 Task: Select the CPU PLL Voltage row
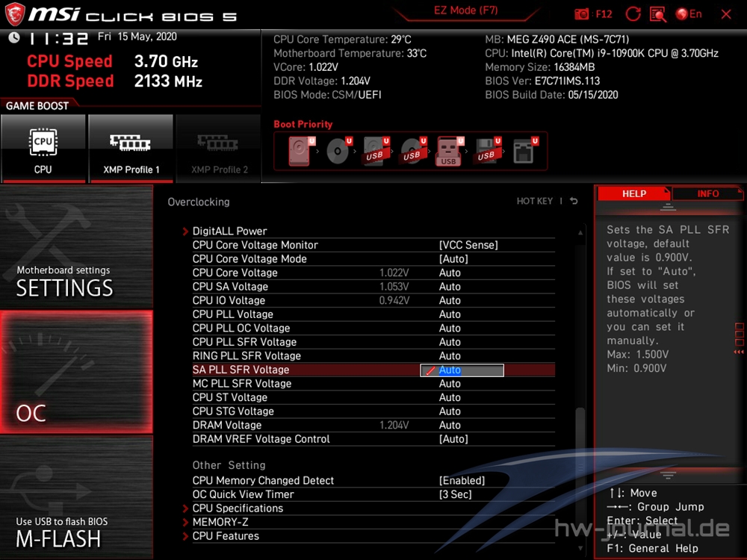[373, 314]
